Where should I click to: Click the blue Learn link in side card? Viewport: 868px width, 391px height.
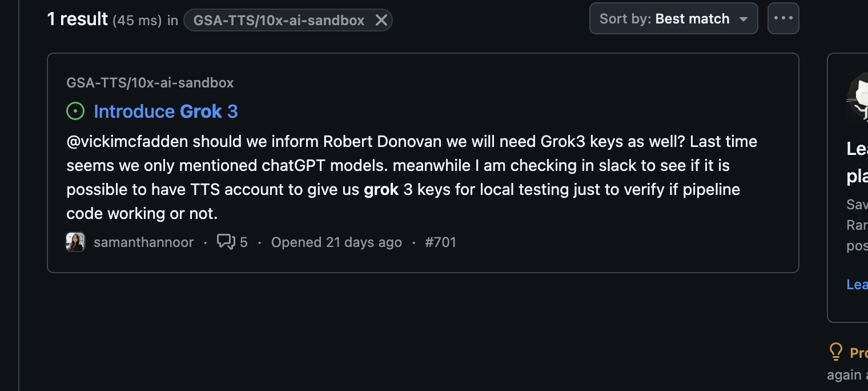857,284
